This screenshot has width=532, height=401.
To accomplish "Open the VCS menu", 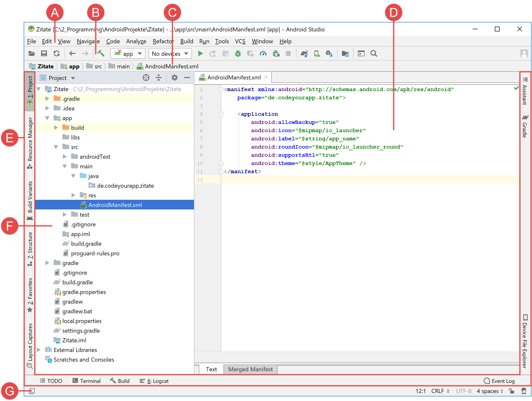I will point(240,41).
